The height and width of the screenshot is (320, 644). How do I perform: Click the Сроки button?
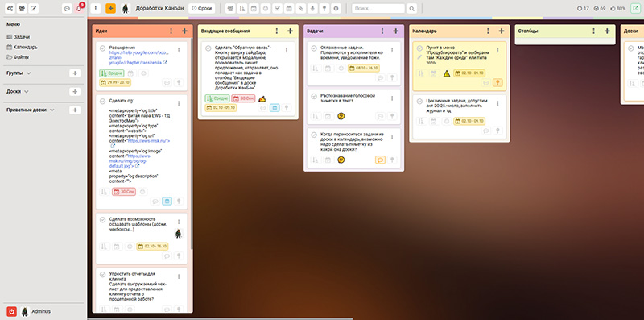202,8
